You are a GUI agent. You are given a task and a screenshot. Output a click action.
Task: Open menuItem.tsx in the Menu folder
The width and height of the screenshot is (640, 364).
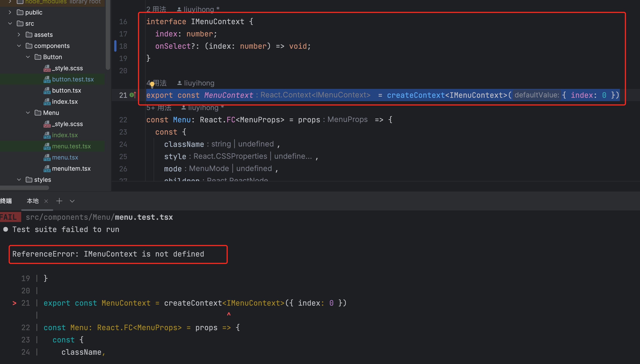coord(71,168)
